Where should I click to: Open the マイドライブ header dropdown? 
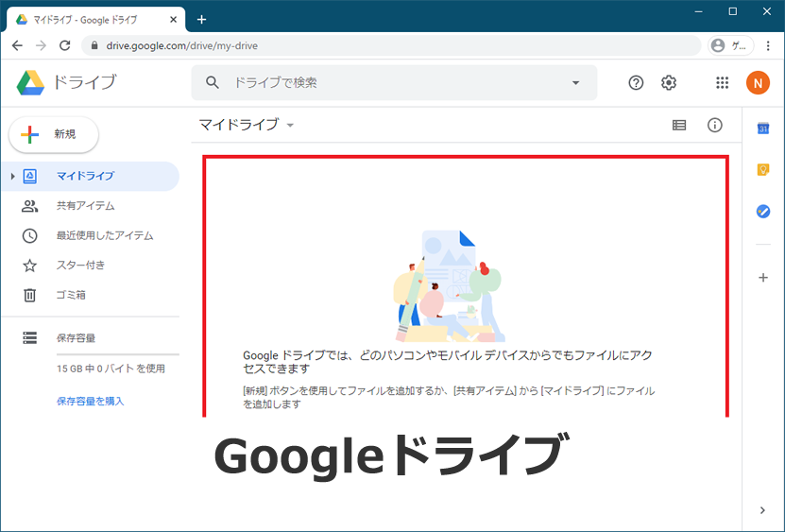[246, 125]
